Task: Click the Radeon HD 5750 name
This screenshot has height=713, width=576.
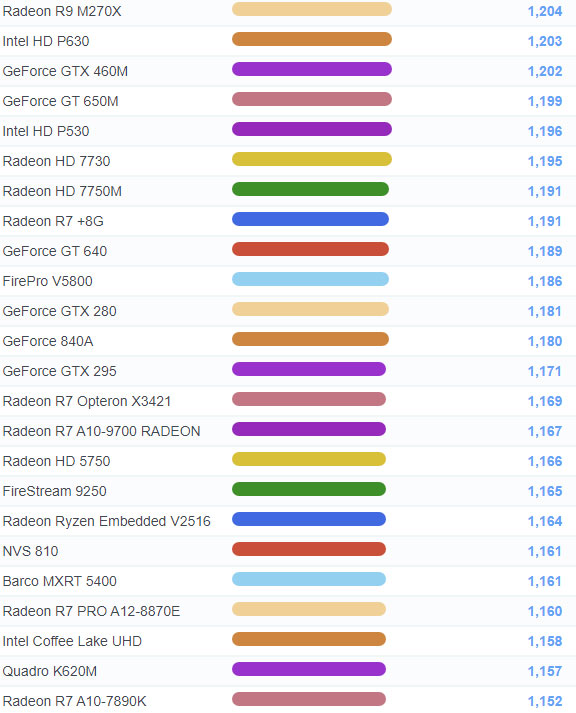Action: 56,462
